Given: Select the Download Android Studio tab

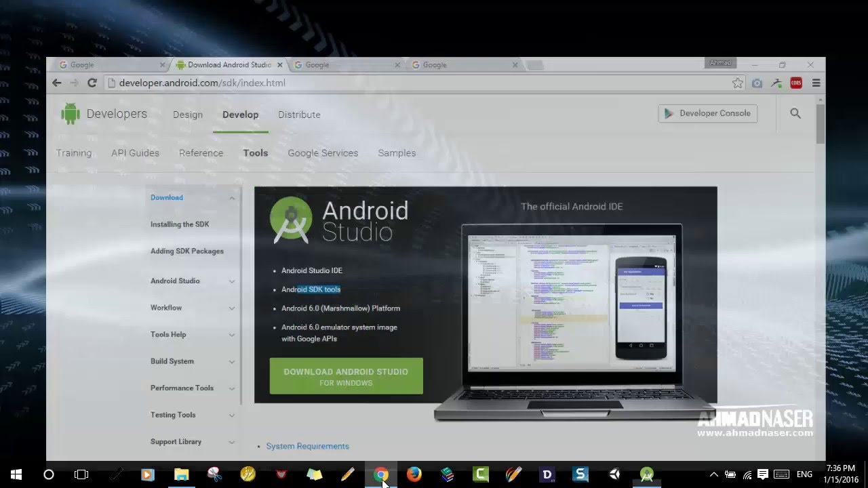Looking at the screenshot, I should click(x=228, y=65).
